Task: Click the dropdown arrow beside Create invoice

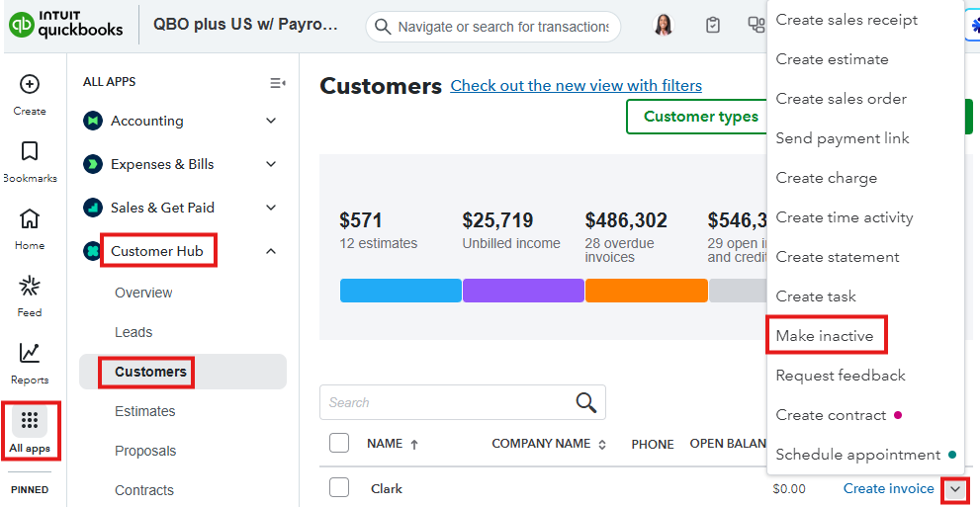Action: coord(954,489)
